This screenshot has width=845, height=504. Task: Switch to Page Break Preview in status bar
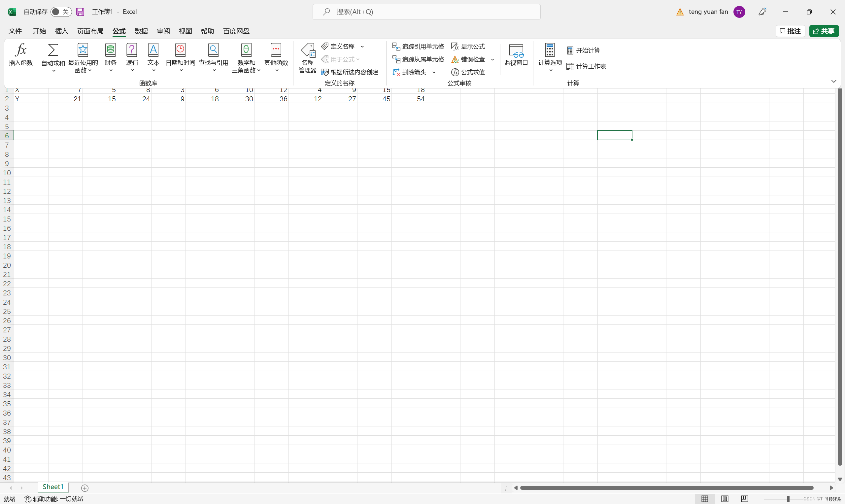point(744,499)
